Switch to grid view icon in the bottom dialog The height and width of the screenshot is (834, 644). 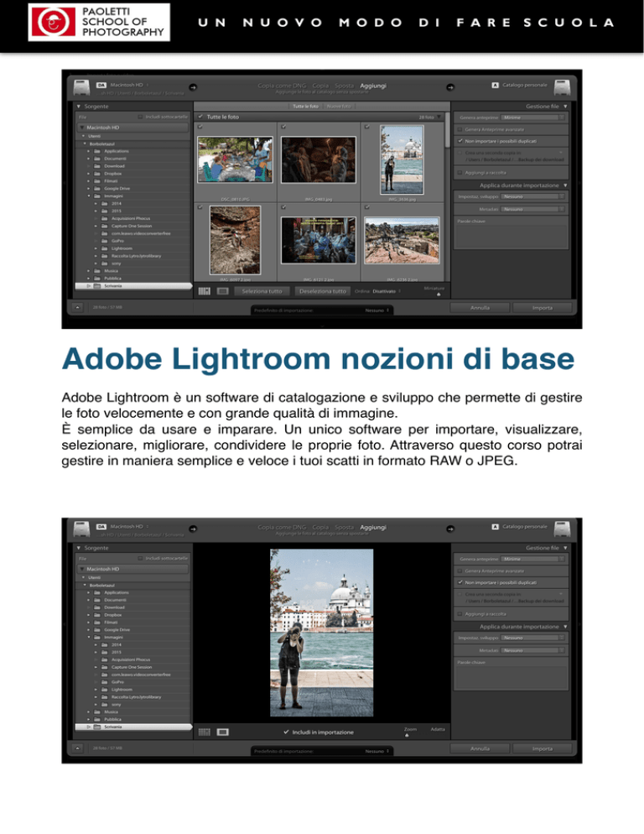[x=205, y=732]
